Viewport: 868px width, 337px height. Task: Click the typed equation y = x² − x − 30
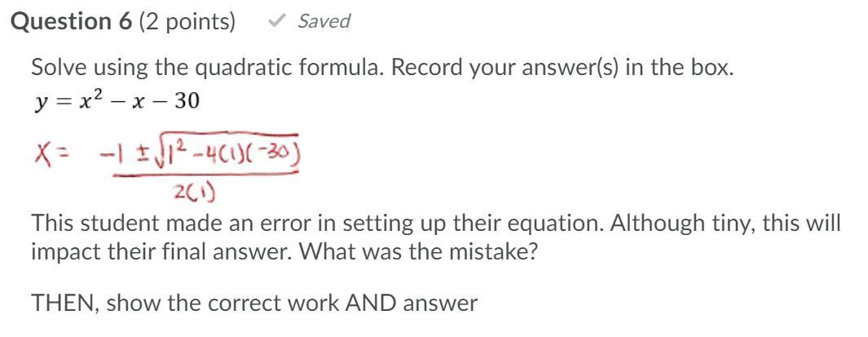pyautogui.click(x=117, y=101)
